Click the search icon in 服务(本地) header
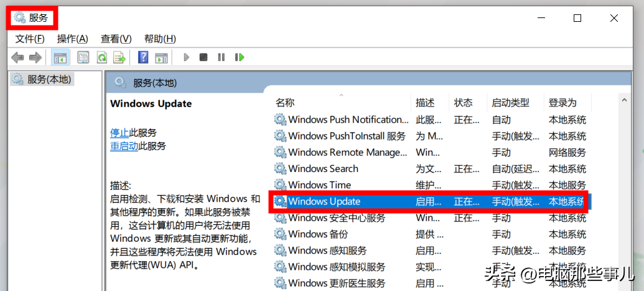This screenshot has height=291, width=644. (120, 83)
